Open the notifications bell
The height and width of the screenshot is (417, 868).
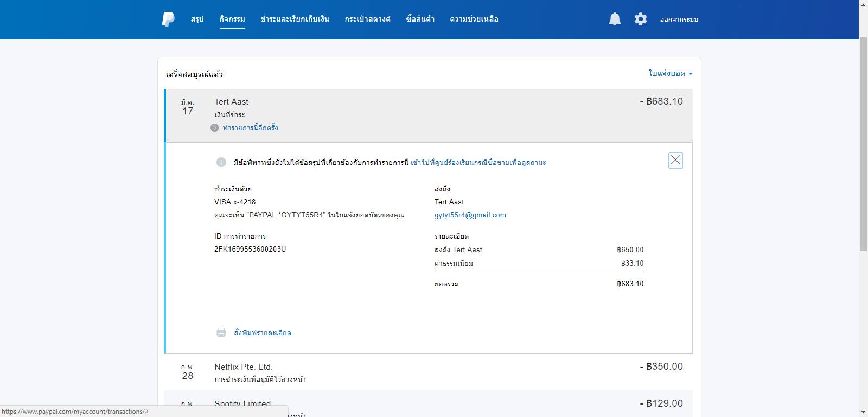pos(615,20)
